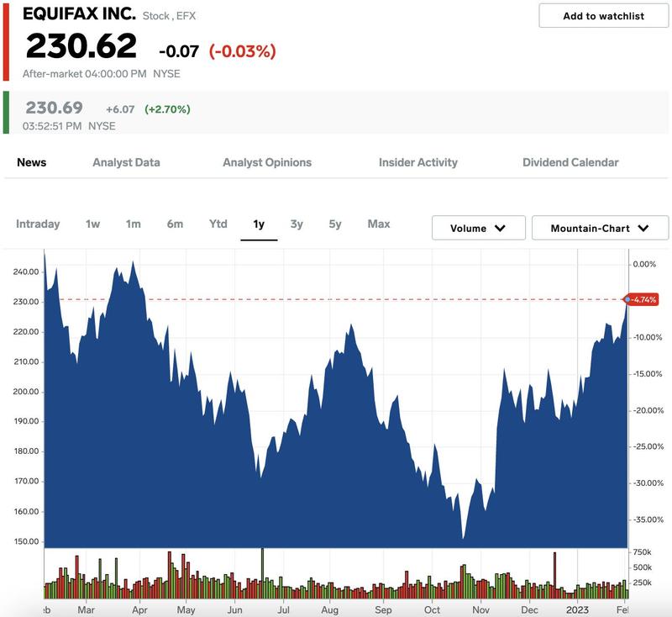Click the 230.69 regular session price

[54, 108]
